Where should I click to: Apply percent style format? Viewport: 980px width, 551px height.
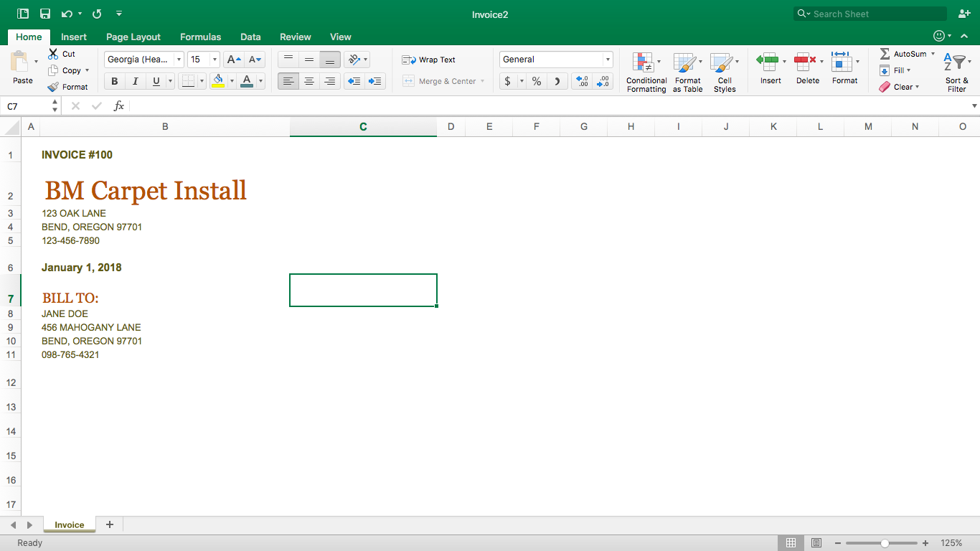(537, 81)
